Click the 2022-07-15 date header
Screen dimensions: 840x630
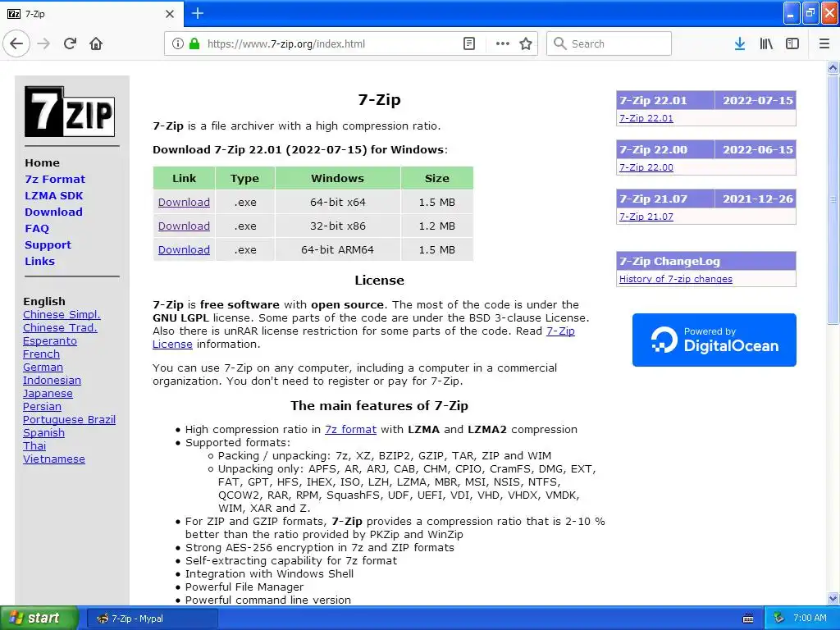(757, 100)
